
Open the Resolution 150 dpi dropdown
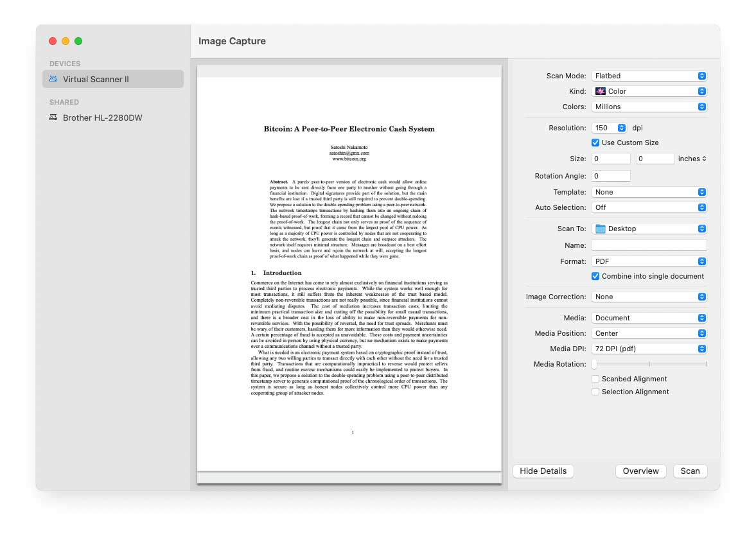tap(609, 128)
